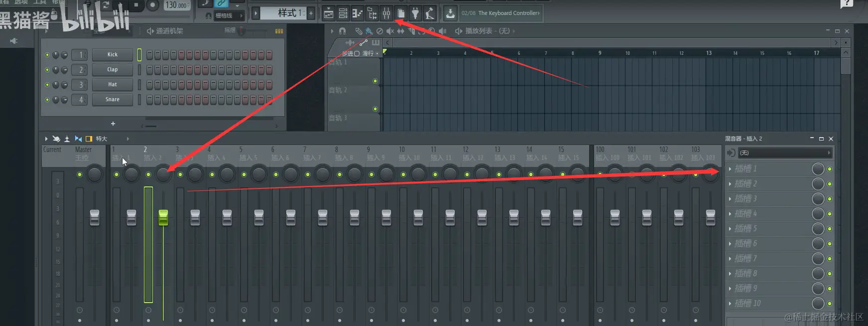Activate the first step of Kick
Viewport: 868px width, 326px height.
point(150,55)
